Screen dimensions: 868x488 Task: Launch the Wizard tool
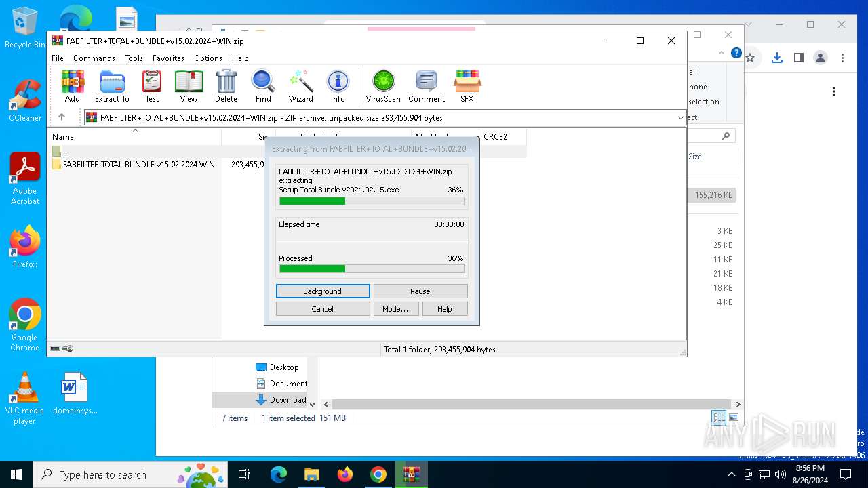coord(300,86)
